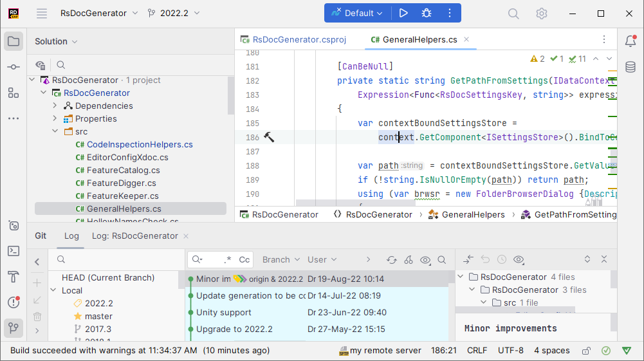Open the Database tool window
644x361 pixels.
coord(630,66)
